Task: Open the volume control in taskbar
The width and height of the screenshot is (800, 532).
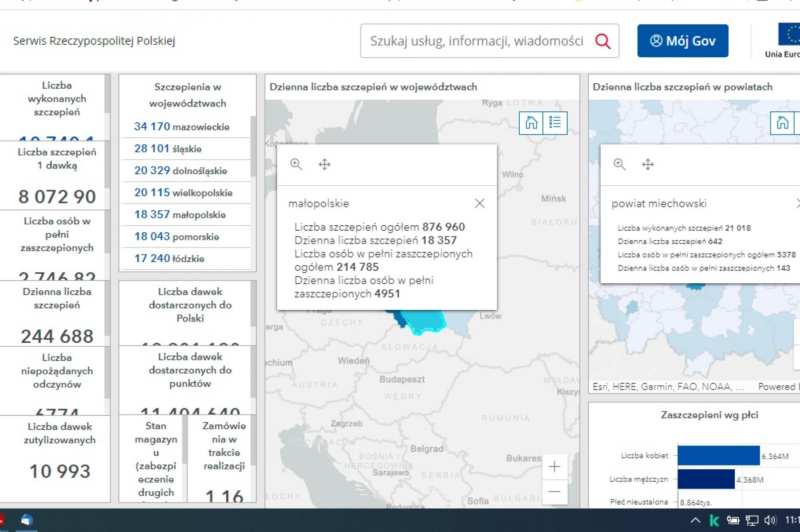Action: [x=771, y=520]
